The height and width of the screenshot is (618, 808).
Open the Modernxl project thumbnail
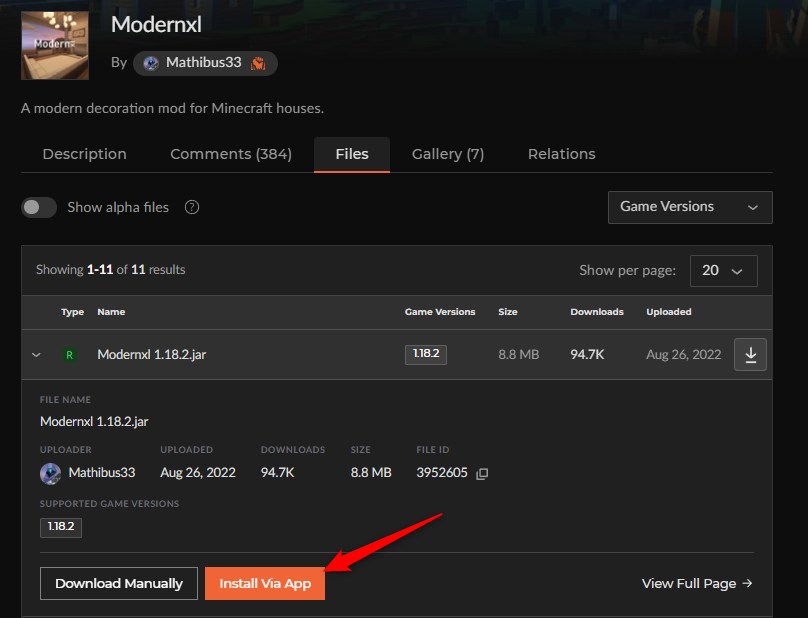click(x=55, y=45)
